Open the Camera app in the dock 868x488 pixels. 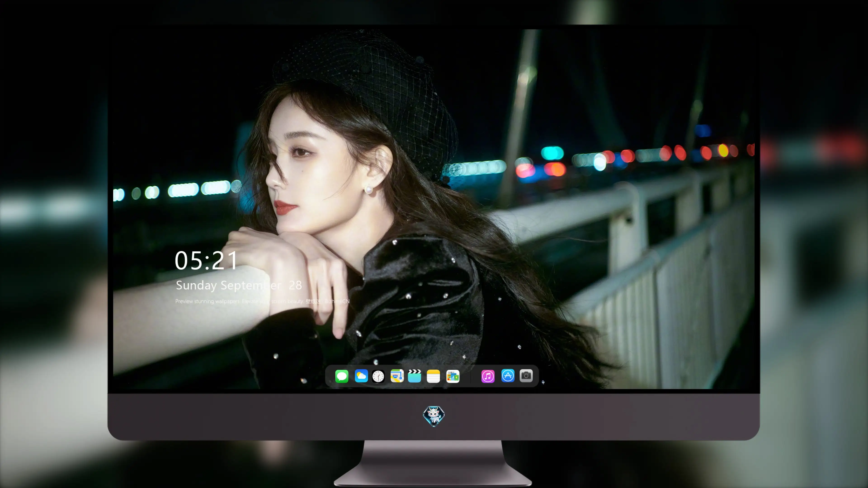526,375
